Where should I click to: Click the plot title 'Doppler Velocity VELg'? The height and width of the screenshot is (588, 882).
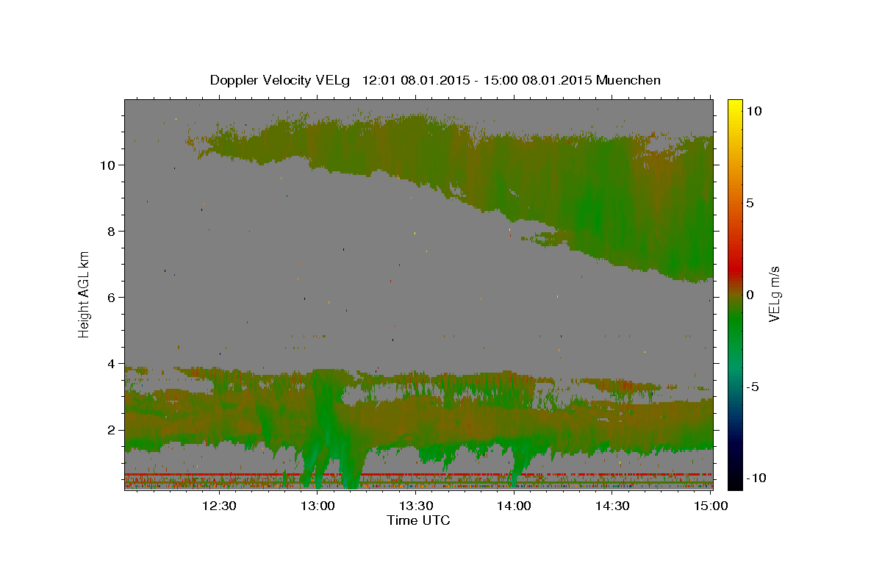(x=282, y=80)
